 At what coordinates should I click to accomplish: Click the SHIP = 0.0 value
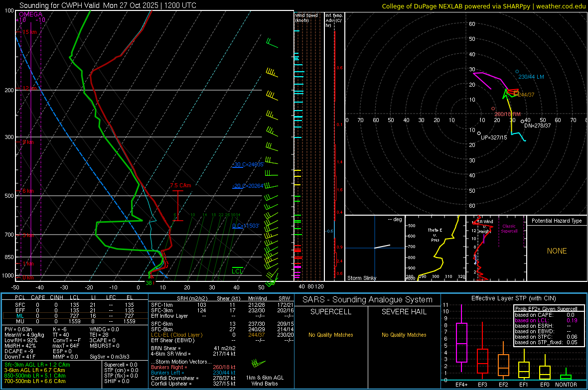(117, 381)
